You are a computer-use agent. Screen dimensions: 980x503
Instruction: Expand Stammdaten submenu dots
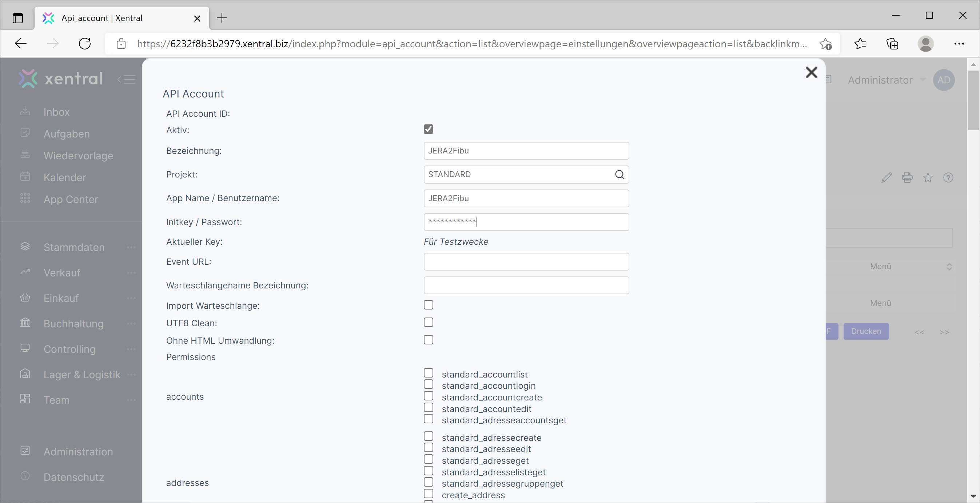pyautogui.click(x=131, y=247)
